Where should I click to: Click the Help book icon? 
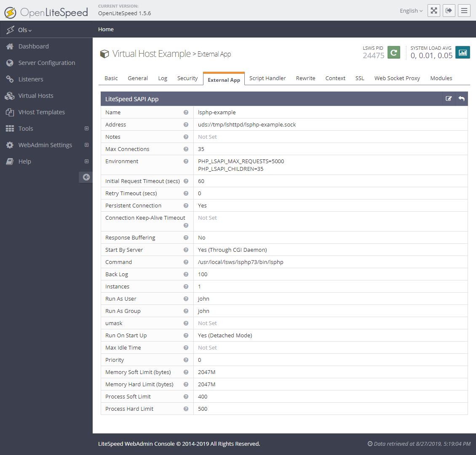(x=10, y=162)
